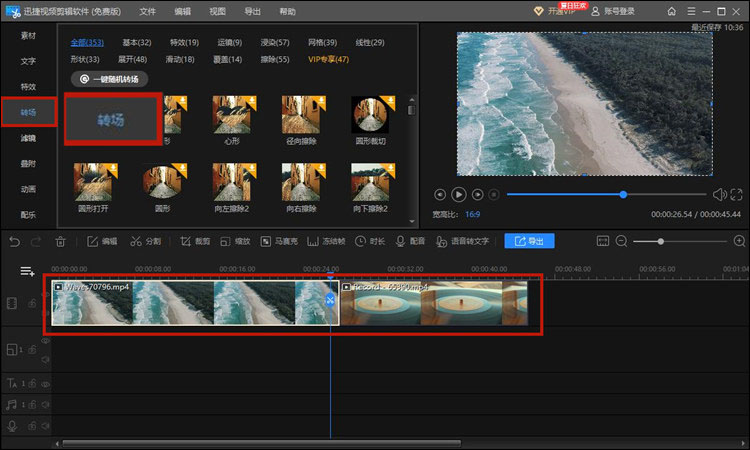Open the 视图 menu
750x450 pixels.
click(x=217, y=11)
